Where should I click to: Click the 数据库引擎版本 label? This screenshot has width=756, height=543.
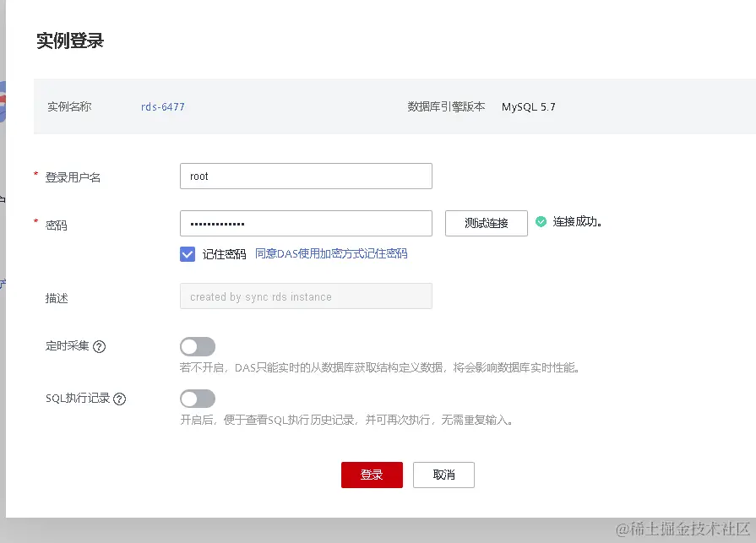click(x=446, y=106)
